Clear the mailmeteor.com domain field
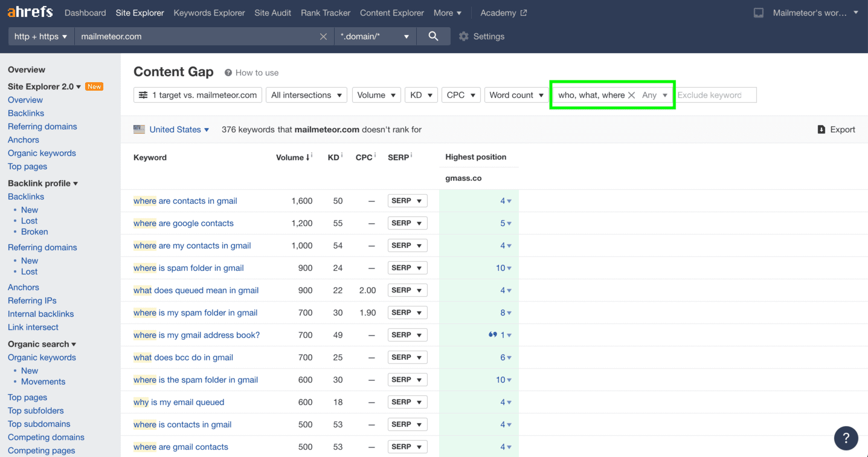868x457 pixels. (323, 36)
